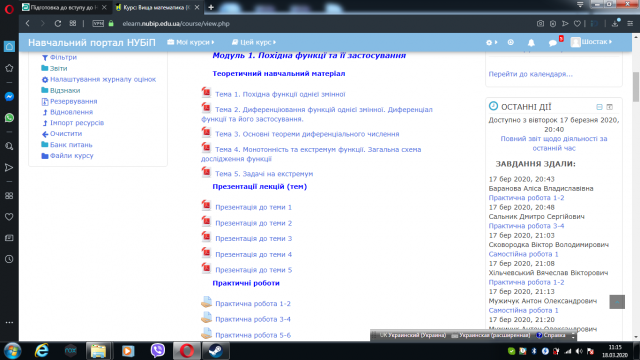
Task: Open messages speech bubble icon
Action: pos(553,42)
